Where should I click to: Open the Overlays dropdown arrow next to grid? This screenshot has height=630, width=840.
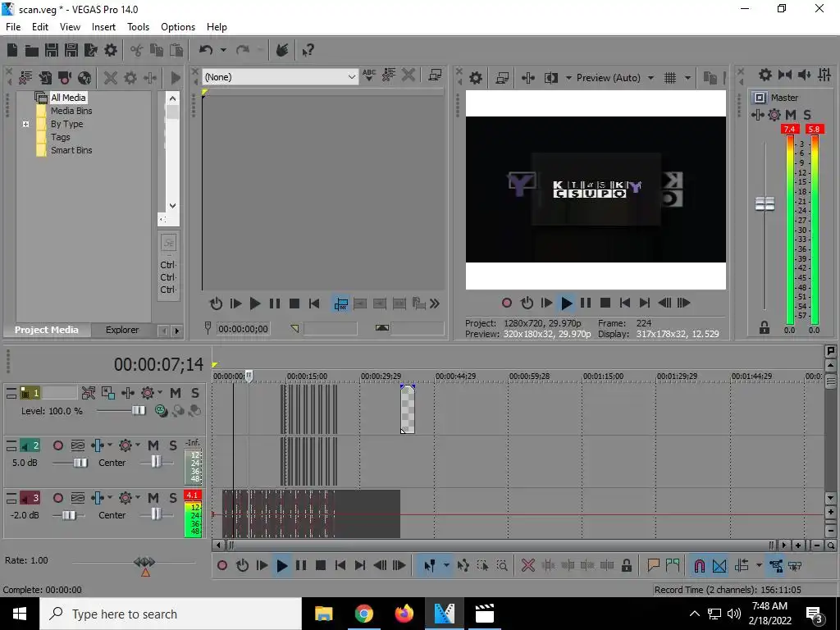(687, 78)
